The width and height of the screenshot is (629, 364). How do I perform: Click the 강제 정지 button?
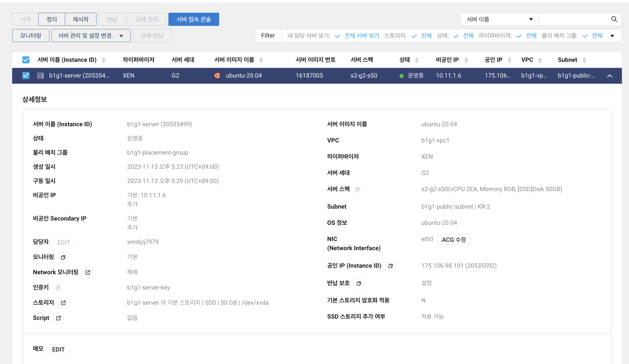click(x=147, y=19)
